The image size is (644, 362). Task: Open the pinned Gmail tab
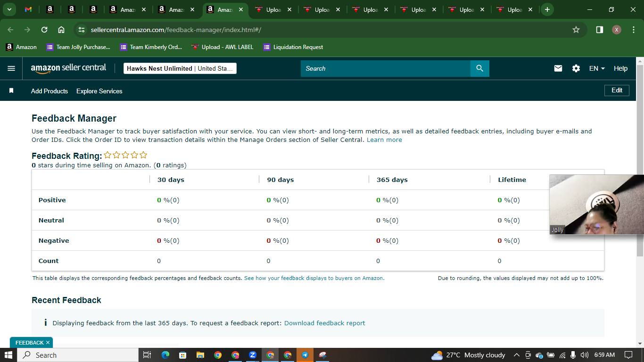(x=28, y=9)
